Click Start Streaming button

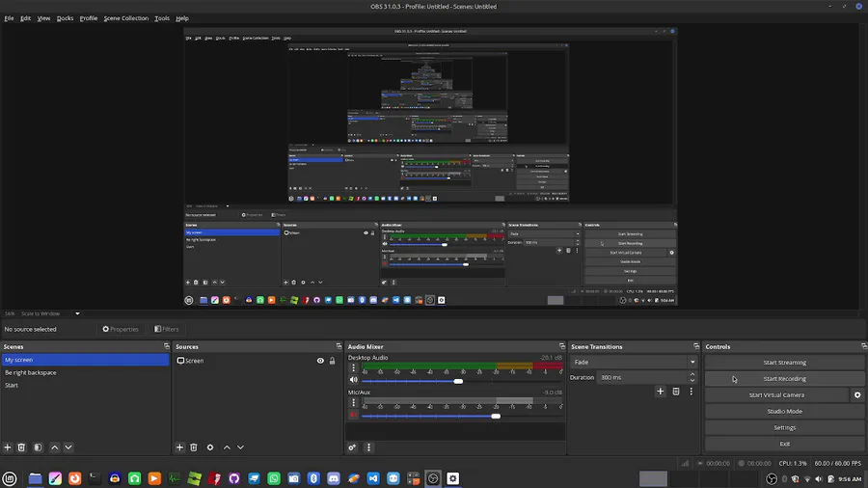[x=784, y=363]
